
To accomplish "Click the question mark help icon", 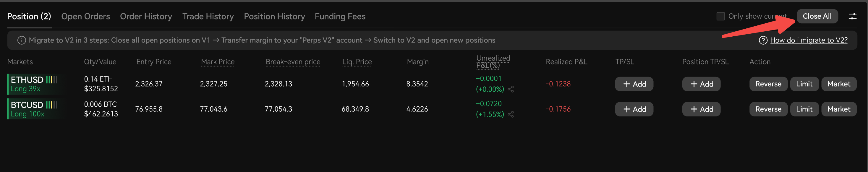I will click(x=763, y=40).
